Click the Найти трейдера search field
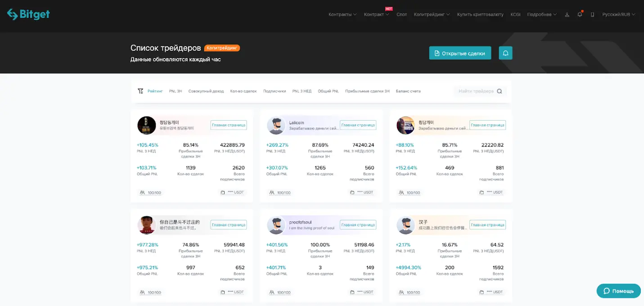 pyautogui.click(x=476, y=91)
